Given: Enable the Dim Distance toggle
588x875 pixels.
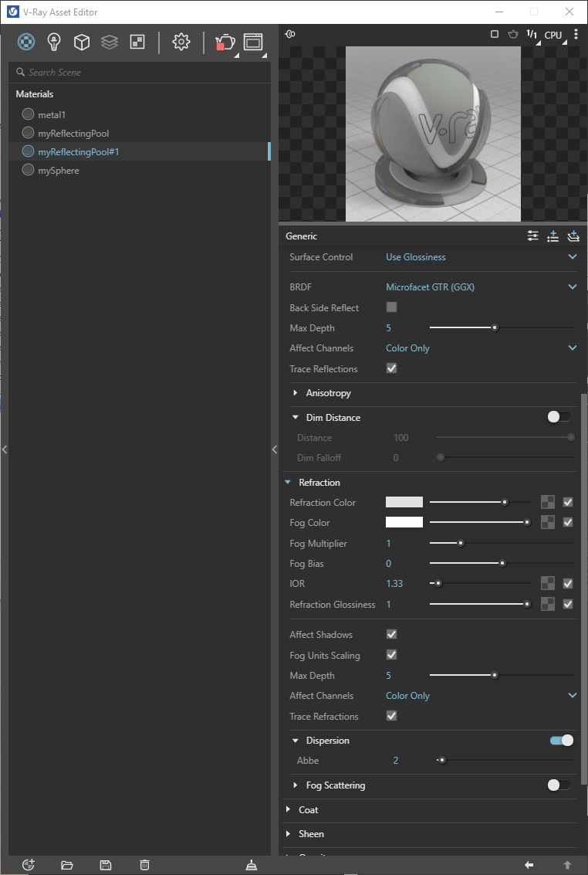Looking at the screenshot, I should [559, 417].
